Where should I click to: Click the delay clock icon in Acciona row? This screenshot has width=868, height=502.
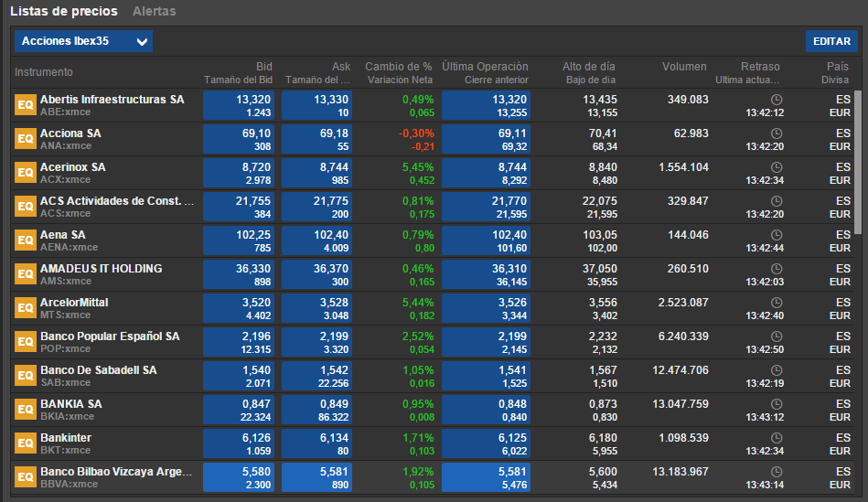(777, 134)
